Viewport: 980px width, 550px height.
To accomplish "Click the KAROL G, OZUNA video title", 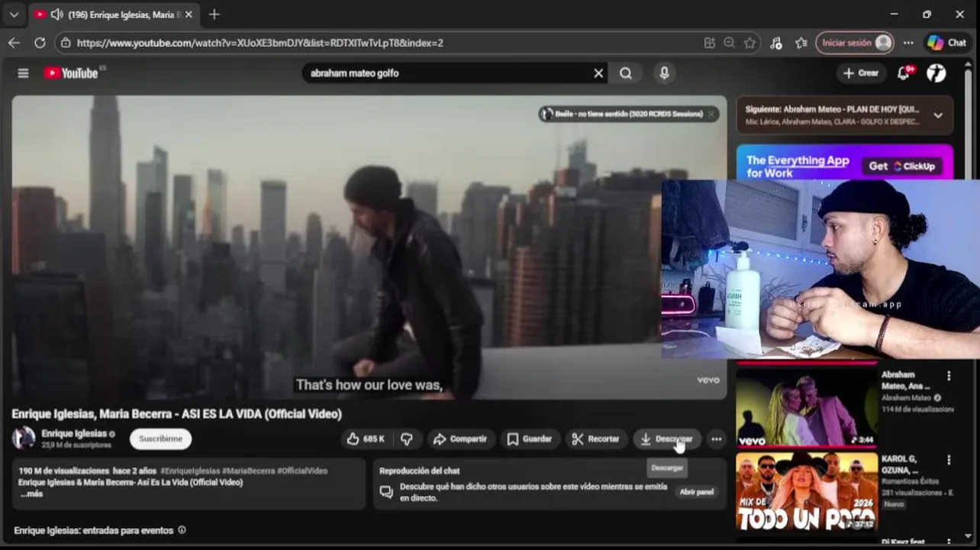I will [x=901, y=464].
